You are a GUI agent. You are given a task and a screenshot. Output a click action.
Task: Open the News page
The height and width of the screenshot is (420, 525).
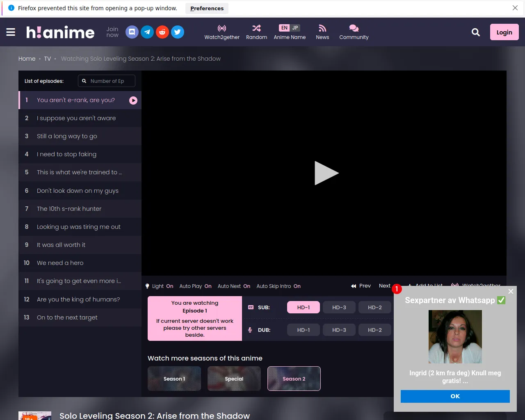tap(322, 32)
